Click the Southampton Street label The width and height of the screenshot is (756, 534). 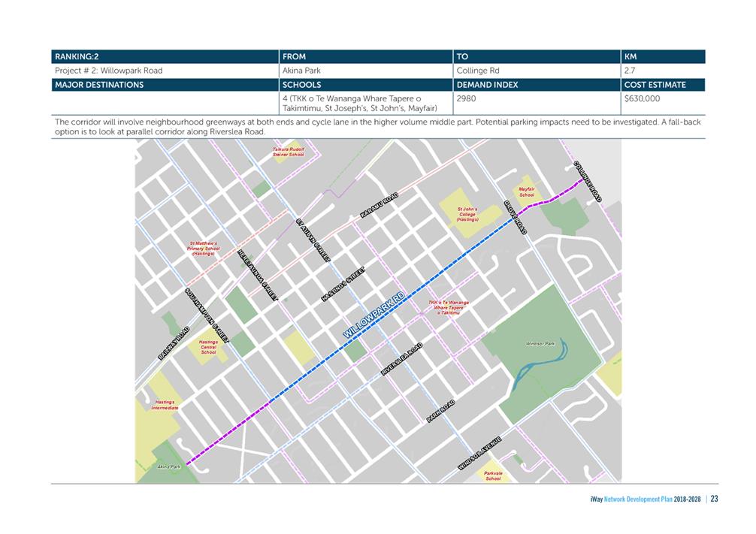click(x=207, y=315)
